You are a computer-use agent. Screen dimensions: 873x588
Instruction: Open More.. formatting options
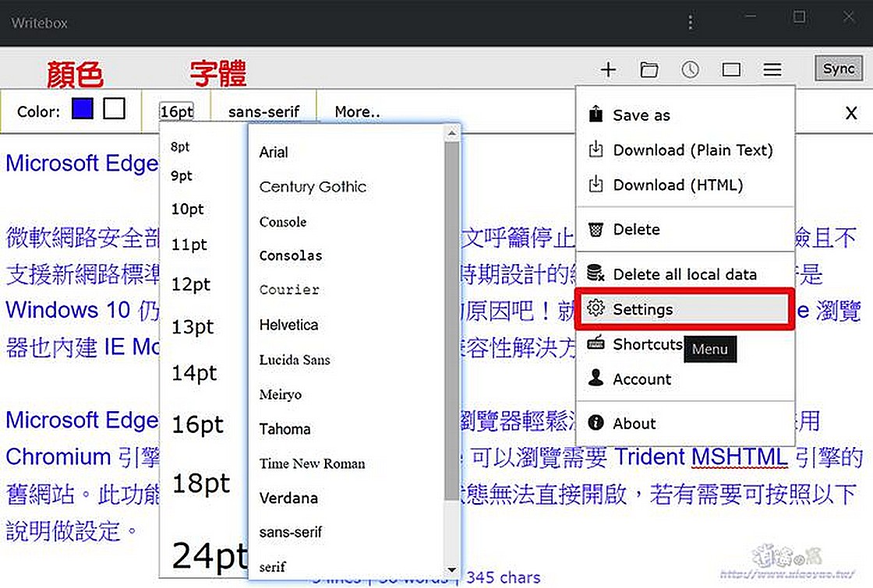(358, 112)
